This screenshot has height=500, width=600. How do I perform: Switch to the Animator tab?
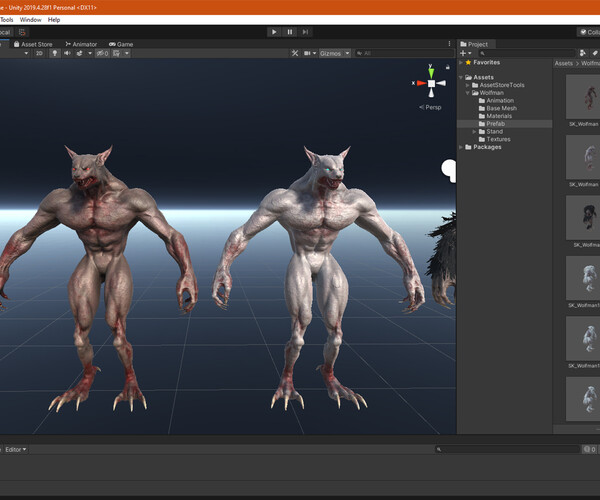[x=81, y=44]
